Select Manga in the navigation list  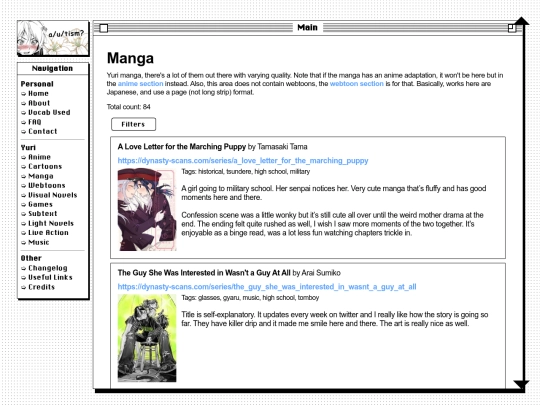[41, 176]
